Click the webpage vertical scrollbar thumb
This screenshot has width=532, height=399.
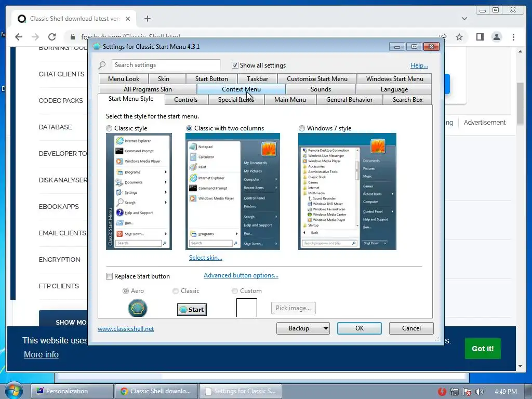pos(520,103)
